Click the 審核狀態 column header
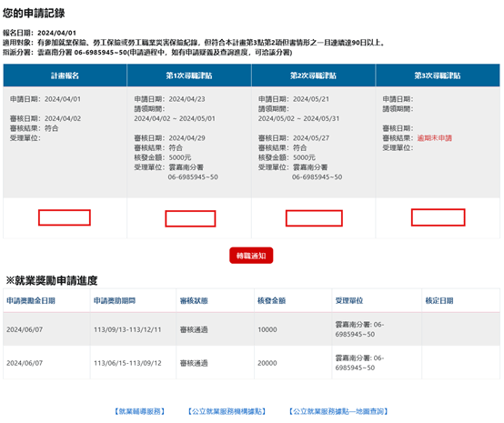The height and width of the screenshot is (423, 504). click(x=194, y=300)
